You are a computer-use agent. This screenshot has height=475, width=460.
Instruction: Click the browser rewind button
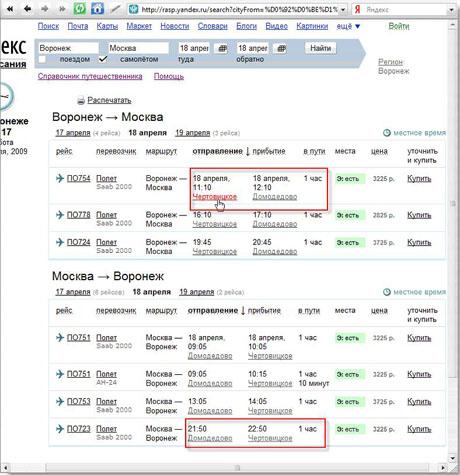pyautogui.click(x=10, y=9)
